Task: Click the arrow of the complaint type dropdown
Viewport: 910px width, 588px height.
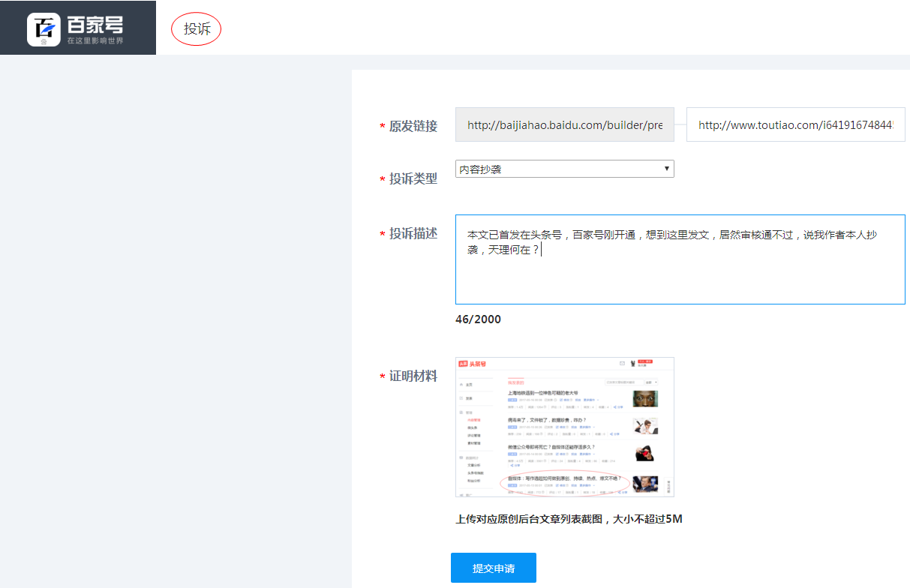Action: 666,169
